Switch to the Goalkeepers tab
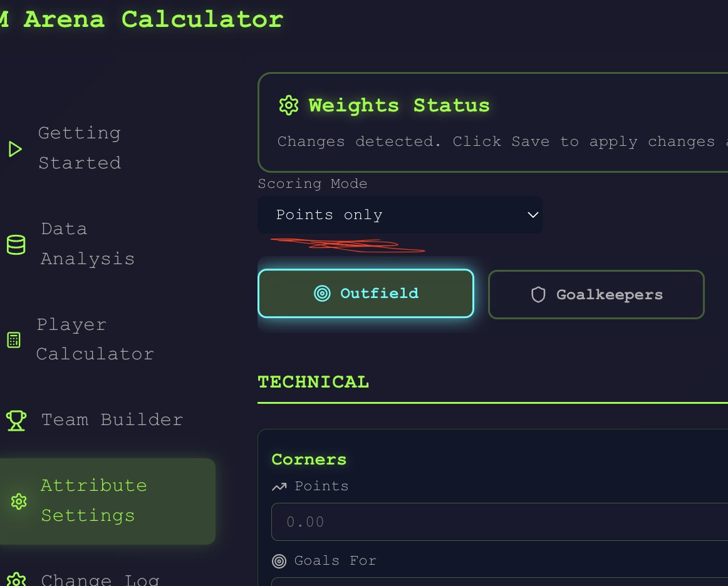The width and height of the screenshot is (728, 586). 596,294
